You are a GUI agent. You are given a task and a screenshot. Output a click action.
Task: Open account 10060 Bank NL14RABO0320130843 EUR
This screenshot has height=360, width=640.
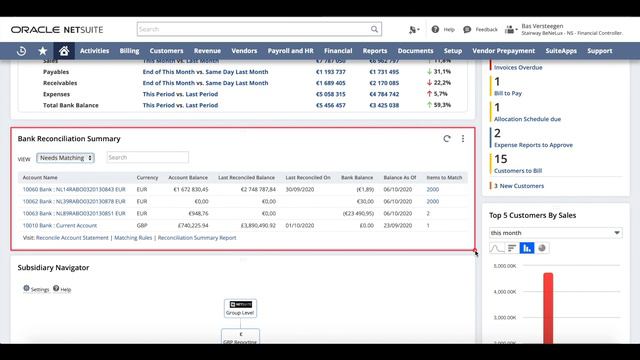[74, 189]
